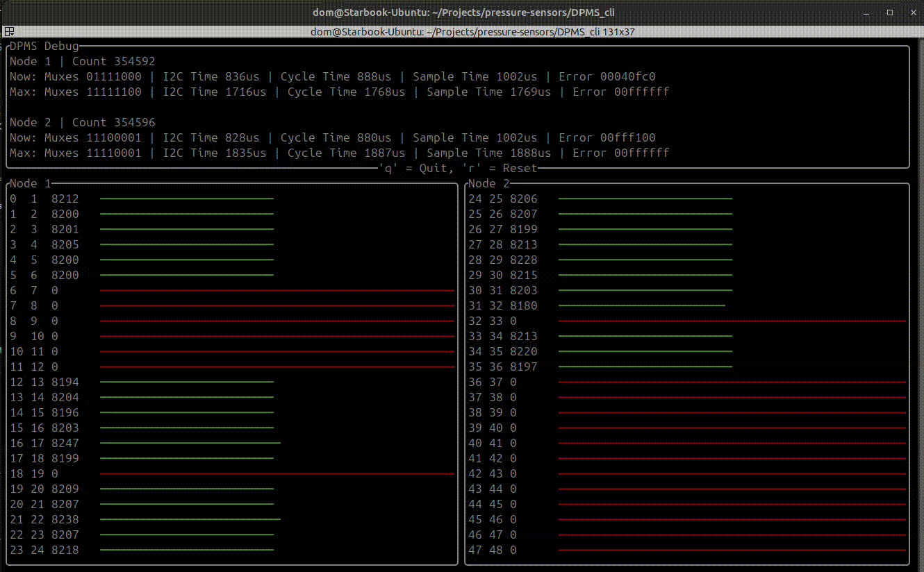Click the value 8238 in row 21 22
The width and height of the screenshot is (924, 572).
point(65,519)
